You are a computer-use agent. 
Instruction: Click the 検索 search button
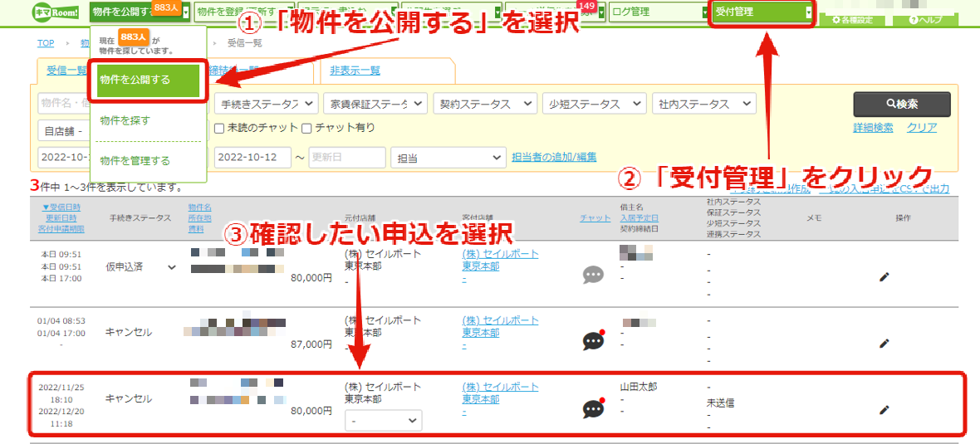pyautogui.click(x=902, y=105)
